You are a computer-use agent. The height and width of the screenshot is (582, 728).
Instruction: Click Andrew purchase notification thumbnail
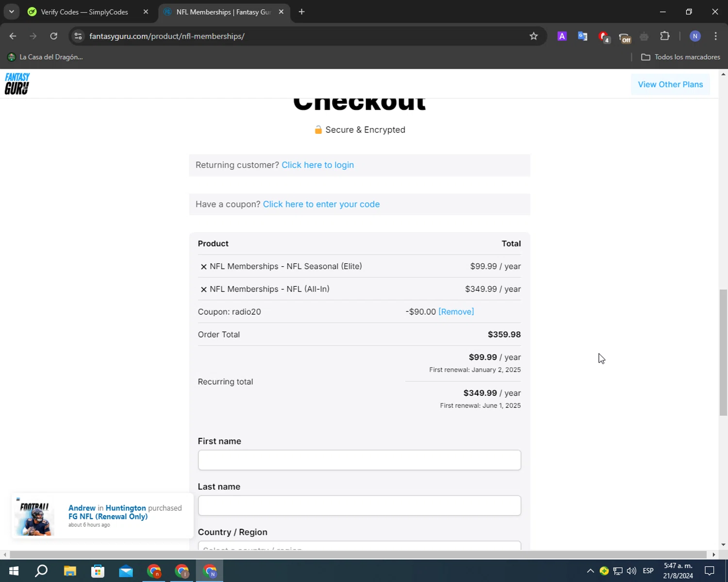tap(34, 516)
